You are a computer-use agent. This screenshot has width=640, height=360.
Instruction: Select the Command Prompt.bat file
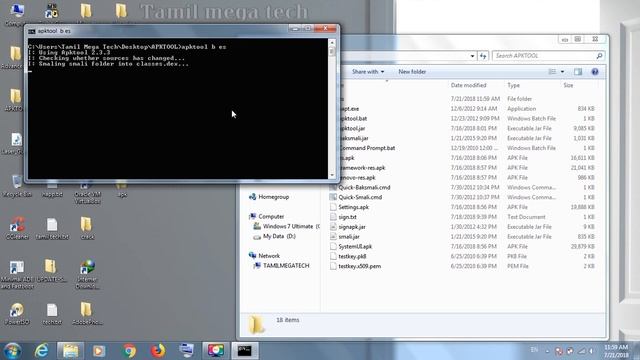click(x=367, y=148)
